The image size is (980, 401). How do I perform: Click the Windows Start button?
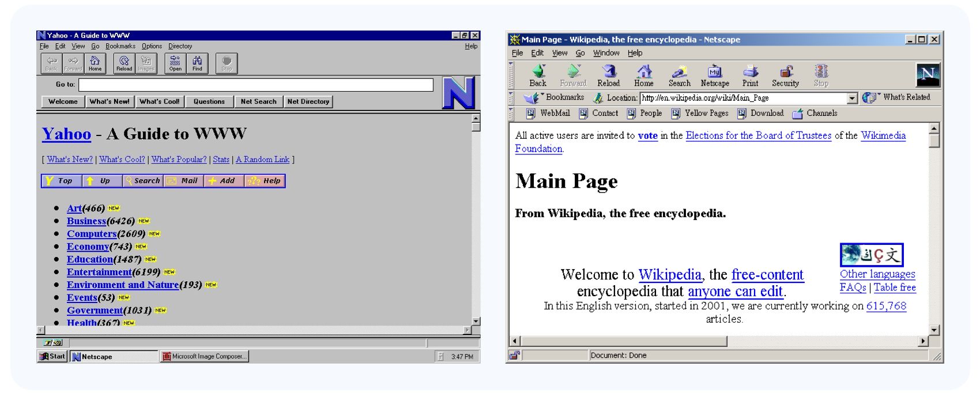click(x=52, y=357)
